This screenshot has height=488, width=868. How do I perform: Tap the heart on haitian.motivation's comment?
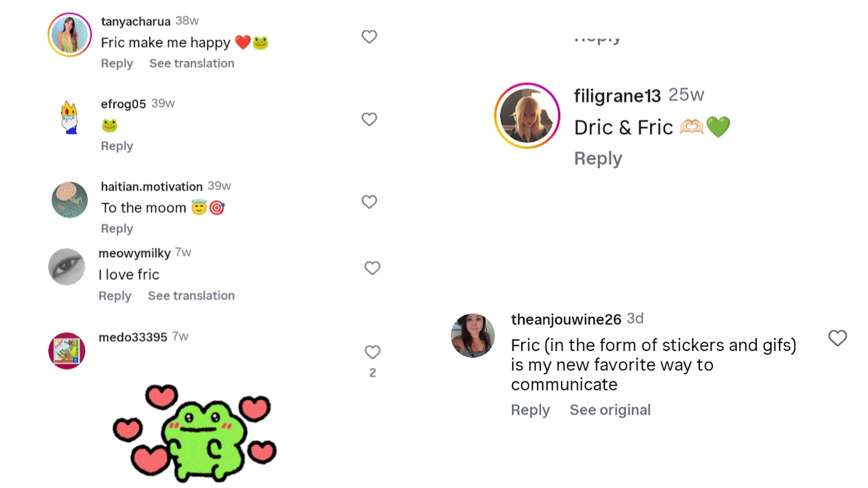369,202
